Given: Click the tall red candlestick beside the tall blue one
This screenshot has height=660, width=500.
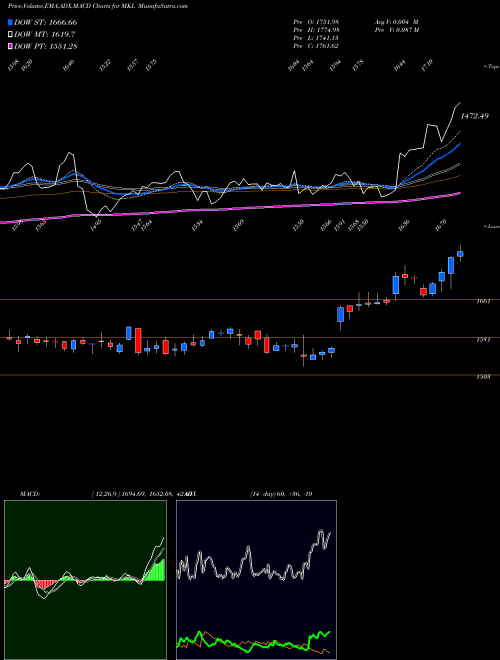Looking at the screenshot, I should pos(138,341).
